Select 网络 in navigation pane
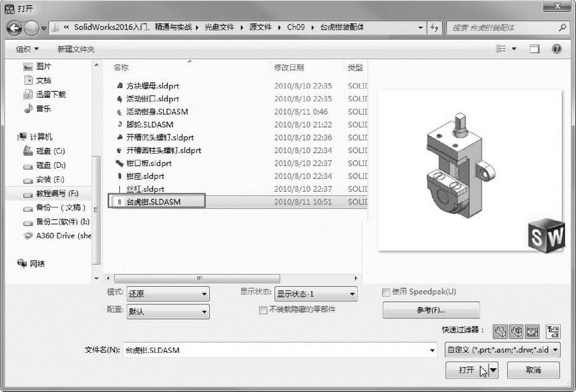Screen dimensions: 576x392 click(31, 264)
